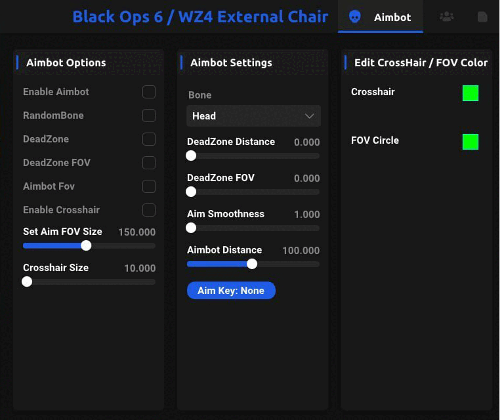This screenshot has height=420, width=504.
Task: Click the Aim Smoothness slider track
Action: coord(253,228)
